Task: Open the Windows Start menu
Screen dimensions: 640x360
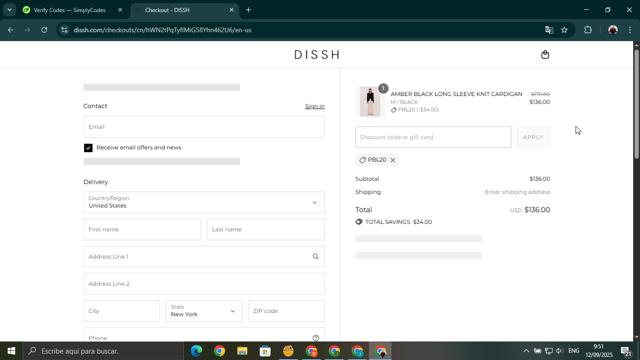Action: coord(11,351)
